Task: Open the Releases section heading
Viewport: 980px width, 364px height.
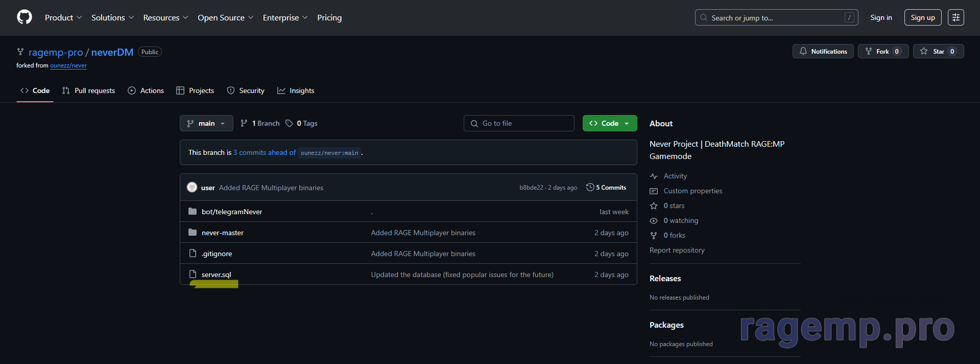Action: click(665, 278)
